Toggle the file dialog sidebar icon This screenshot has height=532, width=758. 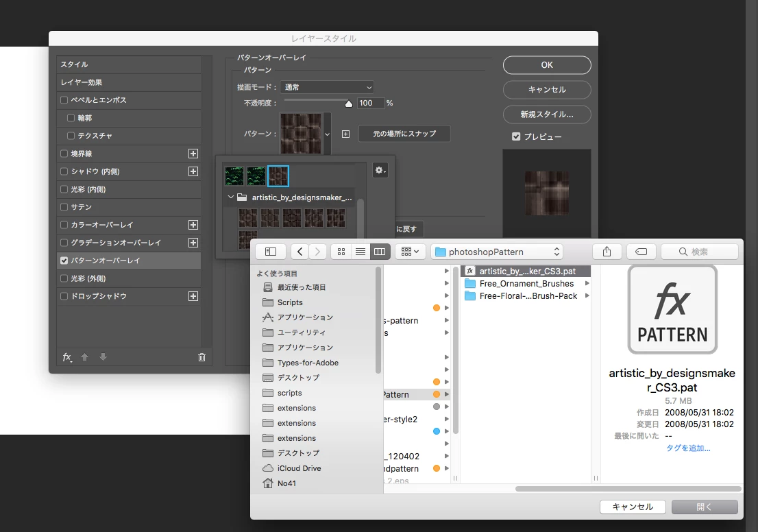tap(271, 252)
